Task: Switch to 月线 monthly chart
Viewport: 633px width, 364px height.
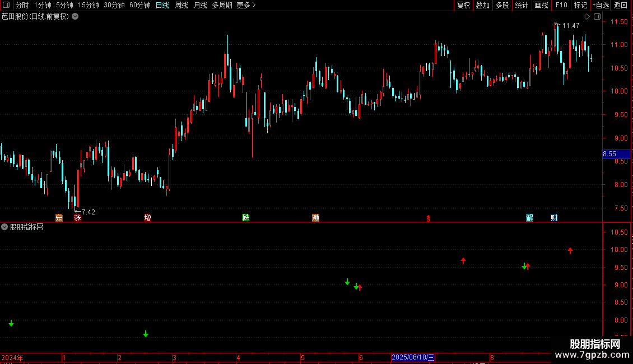Action: click(200, 5)
